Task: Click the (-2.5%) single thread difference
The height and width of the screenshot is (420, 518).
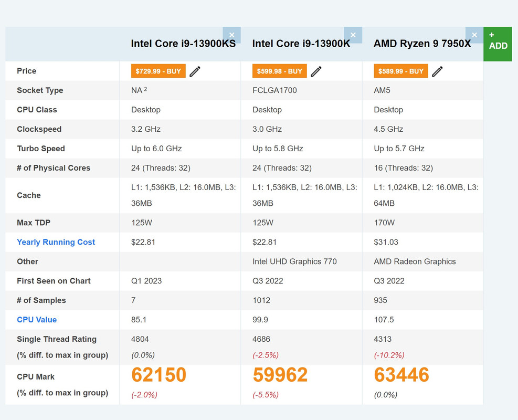Action: tap(266, 355)
